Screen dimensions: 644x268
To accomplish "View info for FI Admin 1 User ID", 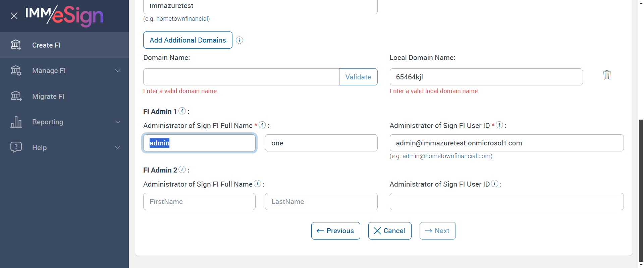I will [x=499, y=125].
